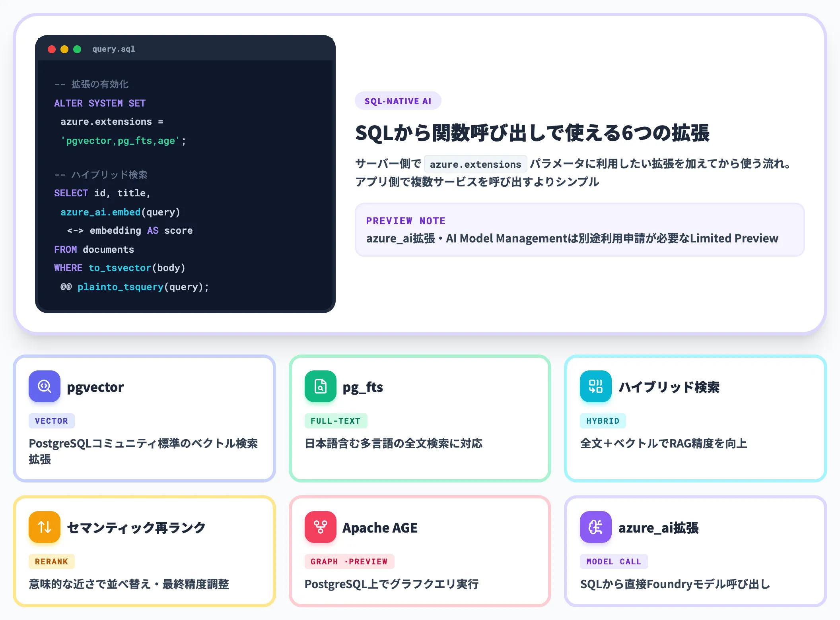Viewport: 840px width, 620px height.
Task: Click description 全文+ベクトルでRAG精度を向上
Action: [663, 444]
